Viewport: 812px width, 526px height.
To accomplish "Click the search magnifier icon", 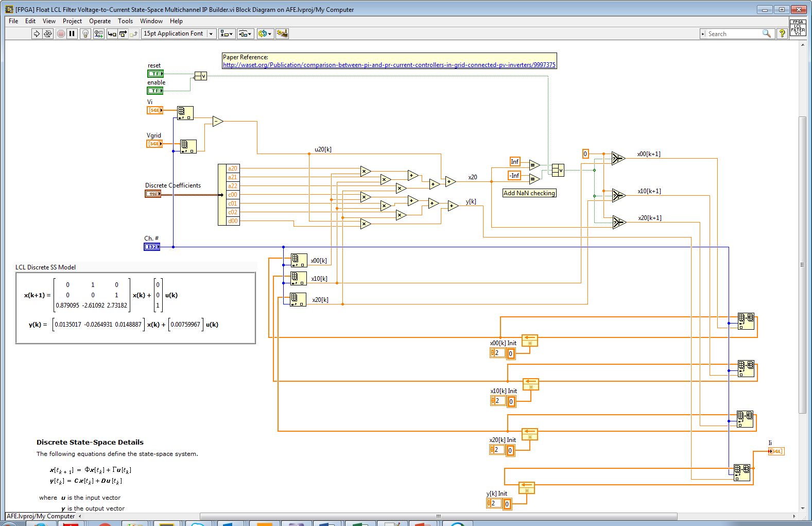I will (x=767, y=33).
